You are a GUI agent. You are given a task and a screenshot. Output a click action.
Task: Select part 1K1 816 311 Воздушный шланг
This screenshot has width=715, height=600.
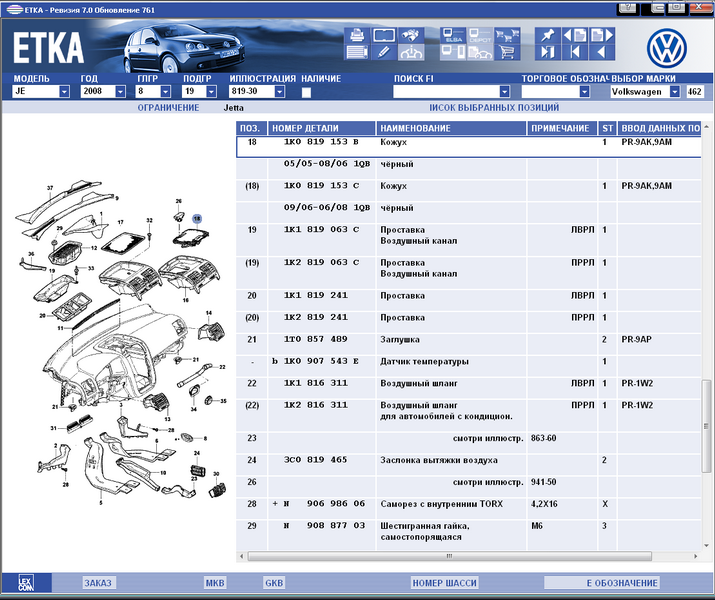point(469,388)
